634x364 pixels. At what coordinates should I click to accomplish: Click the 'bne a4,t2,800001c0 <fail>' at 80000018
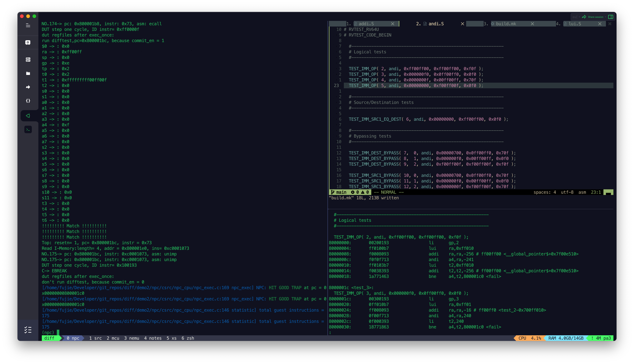tap(465, 276)
